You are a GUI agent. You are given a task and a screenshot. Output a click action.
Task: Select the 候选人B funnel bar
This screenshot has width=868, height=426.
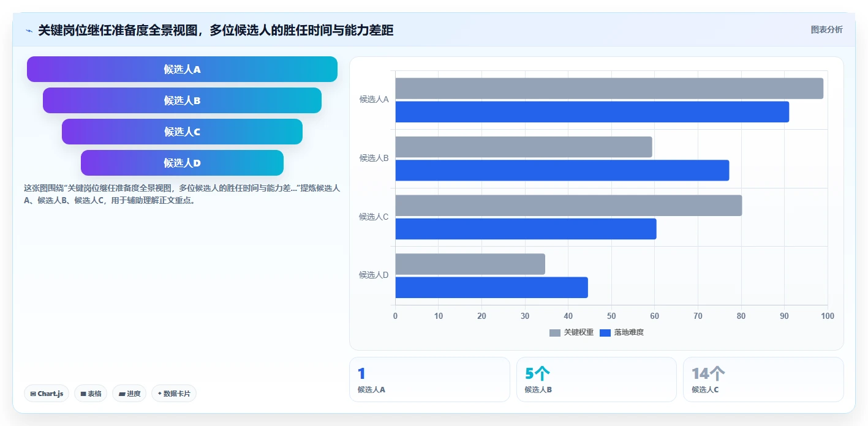tap(182, 100)
